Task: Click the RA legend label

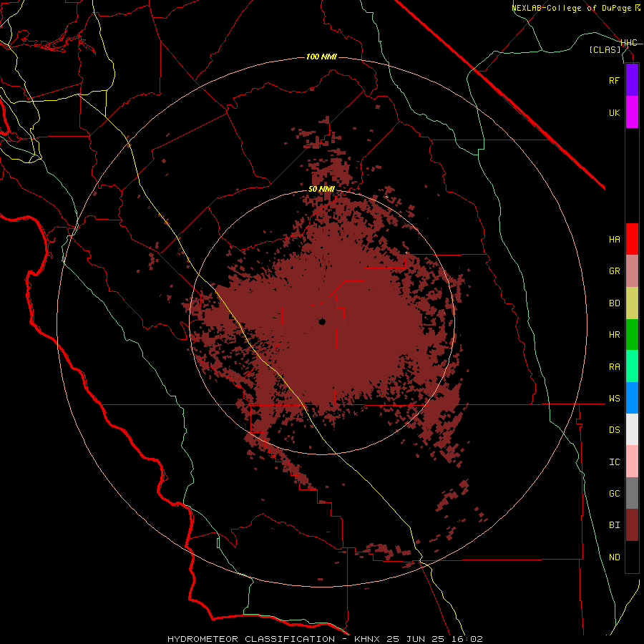Action: pyautogui.click(x=615, y=367)
